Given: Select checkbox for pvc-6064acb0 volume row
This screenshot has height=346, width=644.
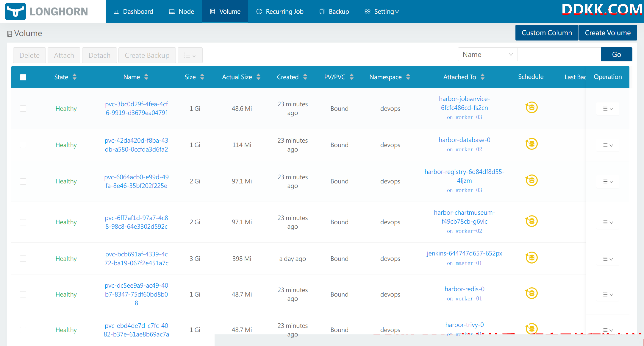Looking at the screenshot, I should point(23,181).
